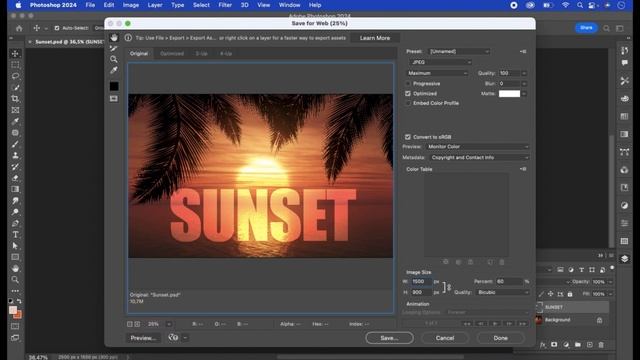This screenshot has height=360, width=640.
Task: Select the Zoom tool in Photoshop toolbar
Action: coord(15,280)
